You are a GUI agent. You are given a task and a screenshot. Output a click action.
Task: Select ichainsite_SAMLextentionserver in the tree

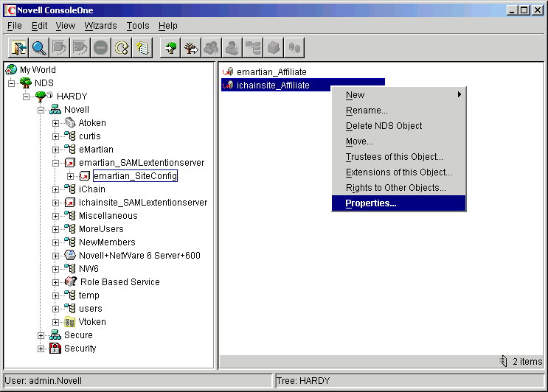point(143,203)
